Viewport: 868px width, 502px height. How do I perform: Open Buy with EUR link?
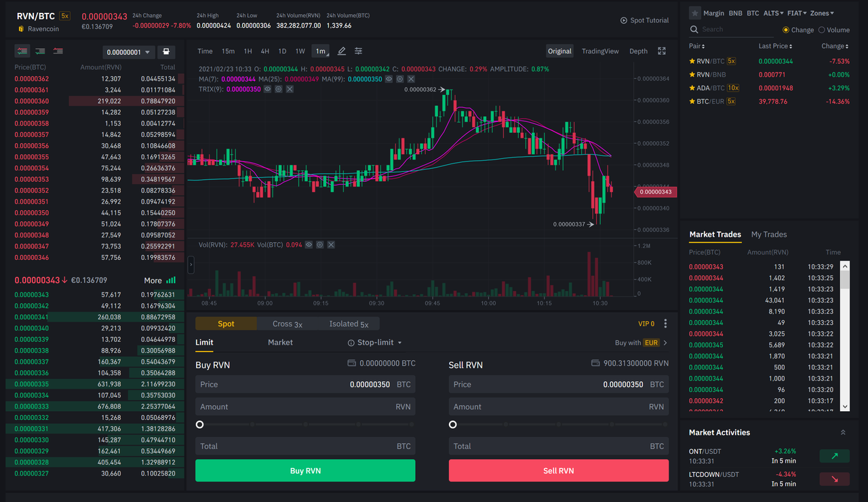tap(642, 343)
